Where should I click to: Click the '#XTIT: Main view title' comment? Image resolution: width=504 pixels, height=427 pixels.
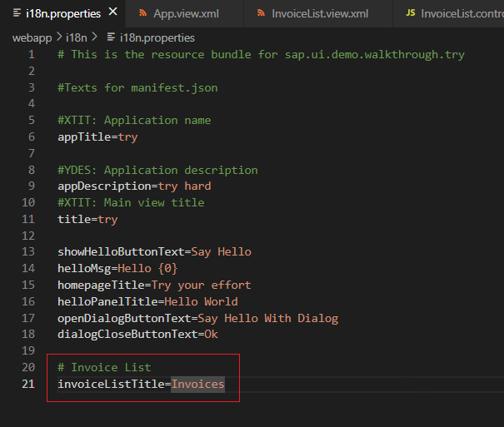pos(131,203)
